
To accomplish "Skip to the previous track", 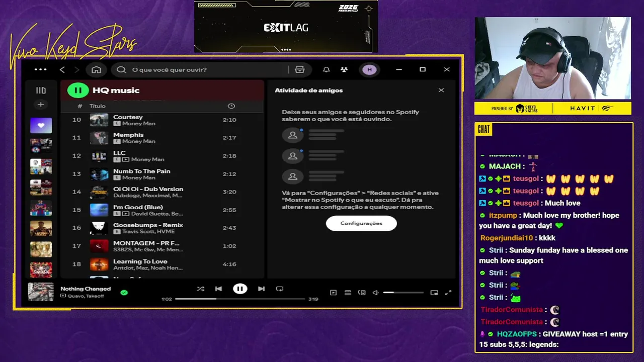I will tap(218, 289).
